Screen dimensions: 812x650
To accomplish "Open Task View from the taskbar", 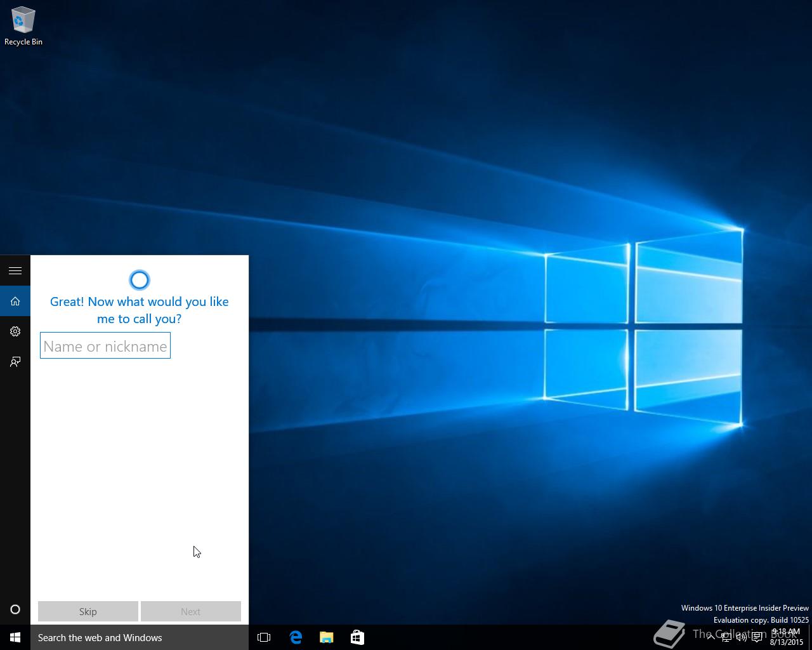I will click(264, 637).
